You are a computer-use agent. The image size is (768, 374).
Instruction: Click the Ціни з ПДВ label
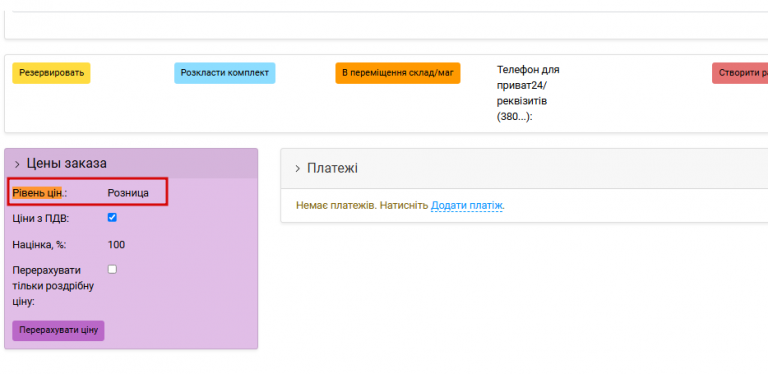point(41,219)
